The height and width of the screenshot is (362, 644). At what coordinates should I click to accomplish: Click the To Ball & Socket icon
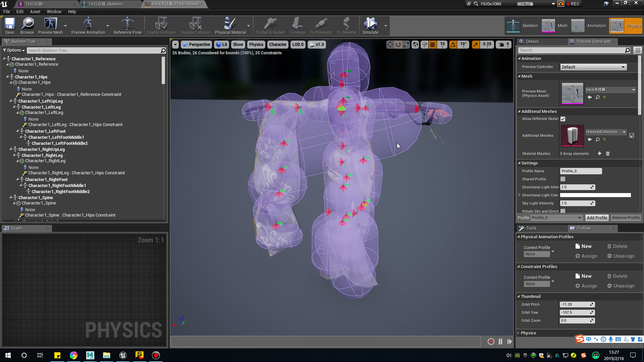point(270,26)
